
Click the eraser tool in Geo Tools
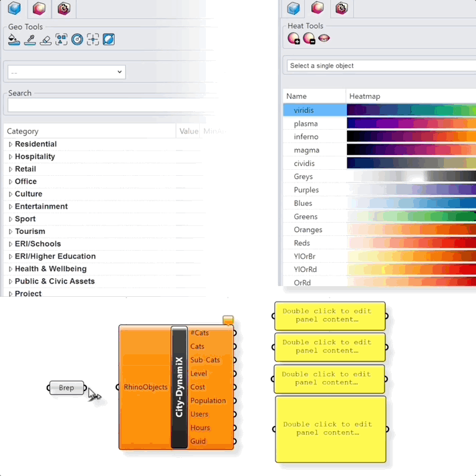point(45,40)
